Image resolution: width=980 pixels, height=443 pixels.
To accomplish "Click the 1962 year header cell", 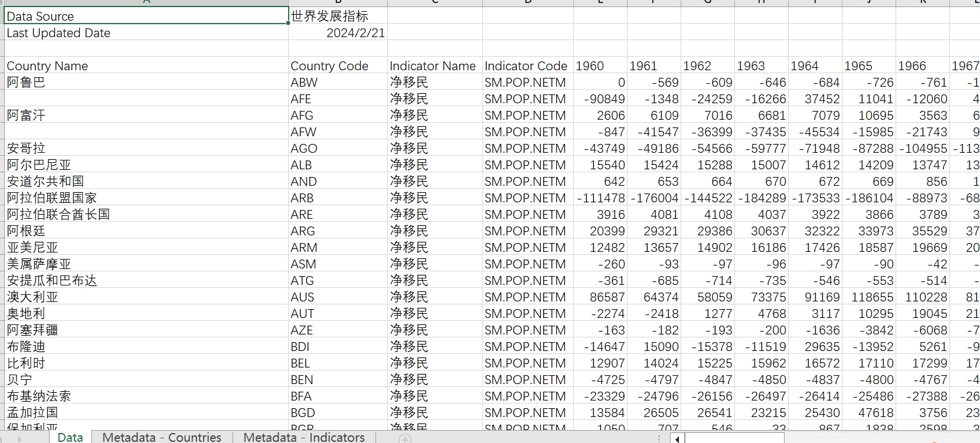I will (x=708, y=65).
